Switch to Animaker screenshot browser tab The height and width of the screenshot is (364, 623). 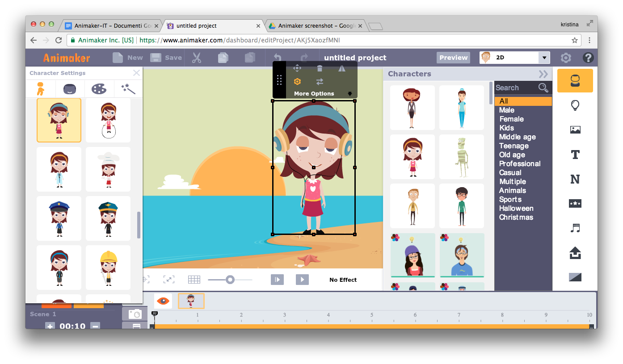[x=316, y=26]
